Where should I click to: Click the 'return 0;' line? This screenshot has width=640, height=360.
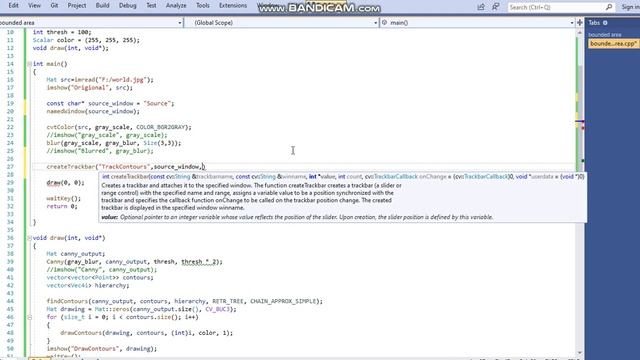[x=62, y=207]
